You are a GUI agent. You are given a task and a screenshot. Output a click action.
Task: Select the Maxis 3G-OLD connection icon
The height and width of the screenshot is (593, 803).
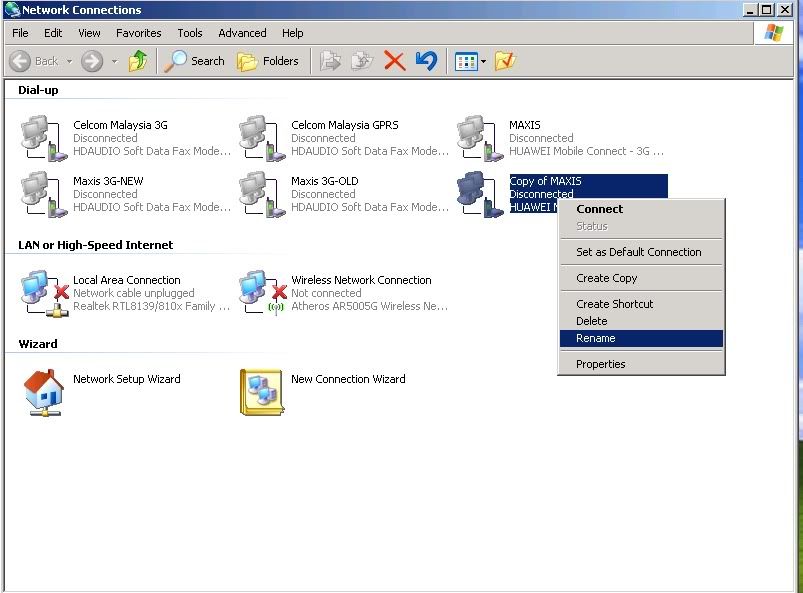262,194
